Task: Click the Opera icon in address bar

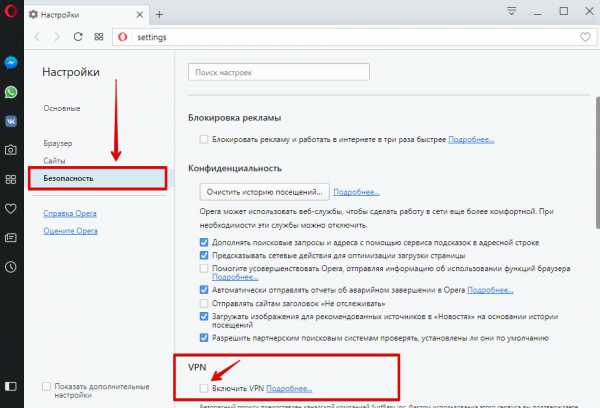Action: (x=122, y=37)
